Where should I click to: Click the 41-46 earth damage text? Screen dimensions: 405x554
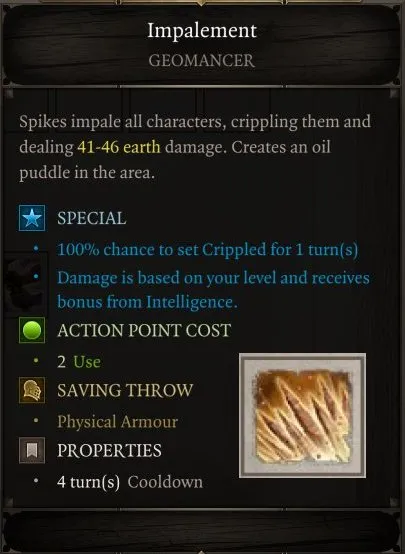point(119,147)
